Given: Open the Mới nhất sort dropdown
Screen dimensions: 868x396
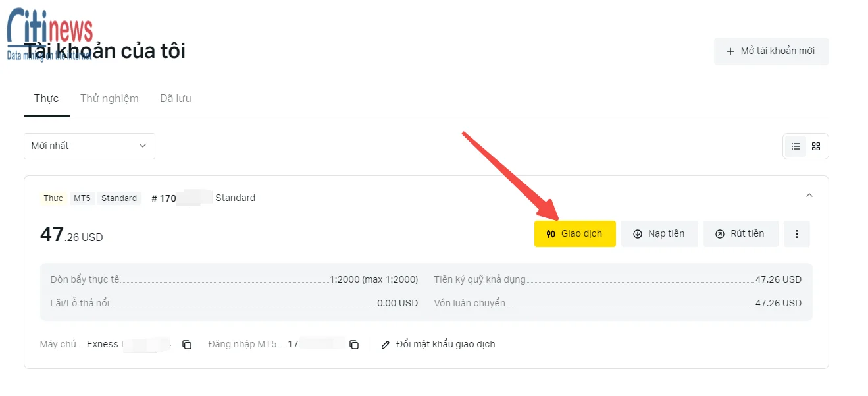Looking at the screenshot, I should pos(89,146).
